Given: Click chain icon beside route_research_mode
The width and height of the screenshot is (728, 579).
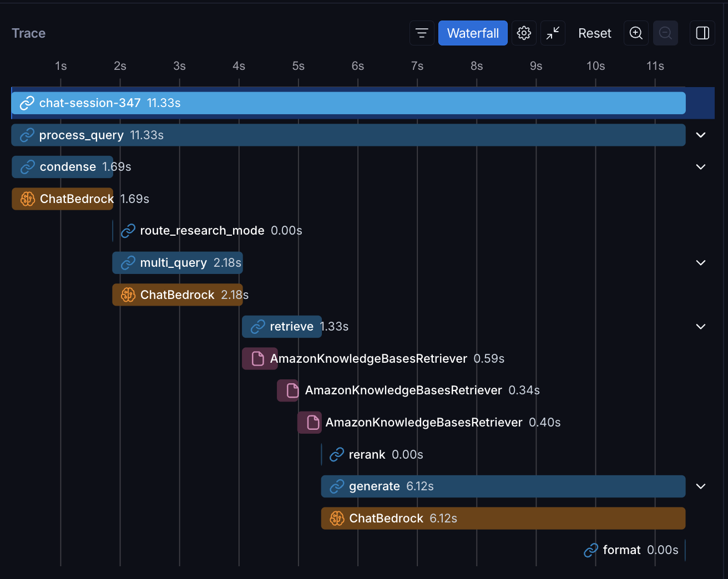Looking at the screenshot, I should point(128,231).
